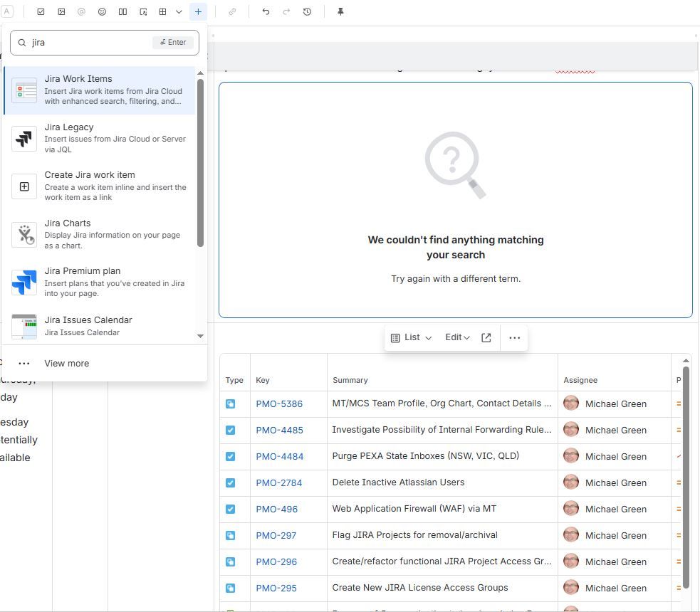The image size is (700, 612).
Task: Click the subtask type icon for PMO-297
Action: (230, 535)
